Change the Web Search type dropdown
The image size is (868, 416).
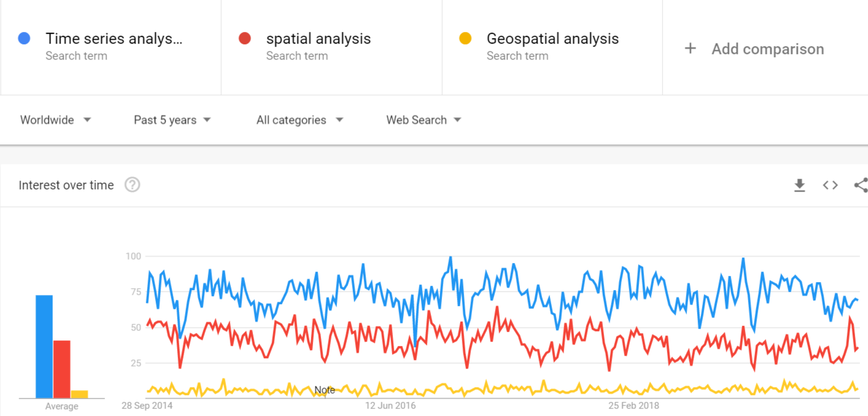(x=424, y=120)
